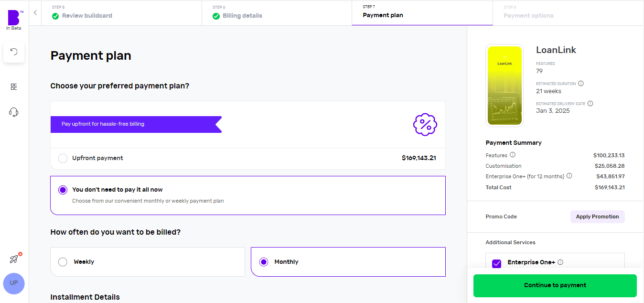Viewport: 644px width, 303px height.
Task: Click the Choose your preferred payment plan heading
Action: tap(120, 86)
